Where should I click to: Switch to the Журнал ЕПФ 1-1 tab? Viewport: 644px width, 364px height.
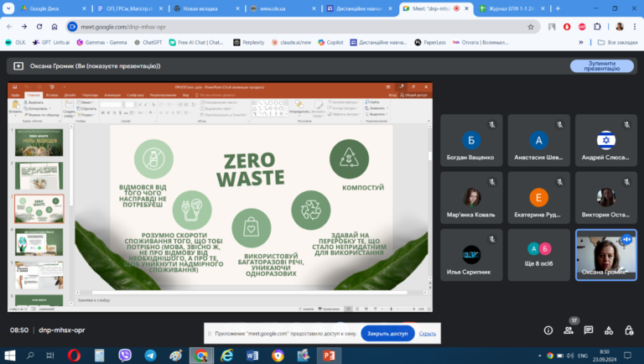tap(512, 8)
